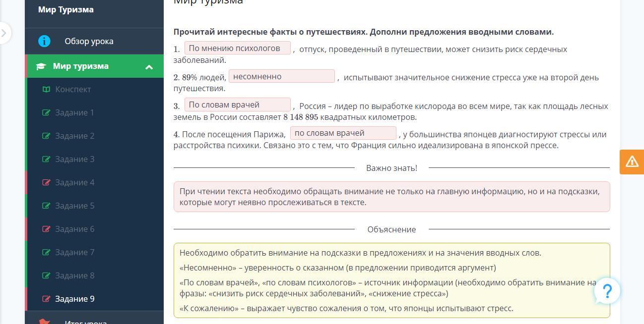Click the graduation cap icon in Мир туризма
This screenshot has width=644, height=324.
[x=41, y=66]
